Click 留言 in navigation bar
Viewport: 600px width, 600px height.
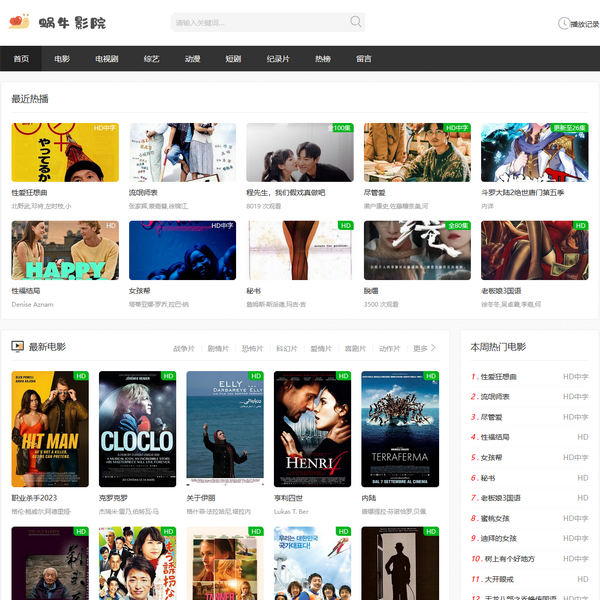364,59
